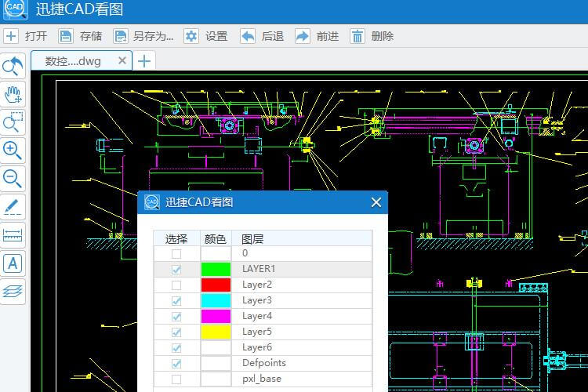588x392 pixels.
Task: Select the Layer4 name
Action: click(x=257, y=316)
